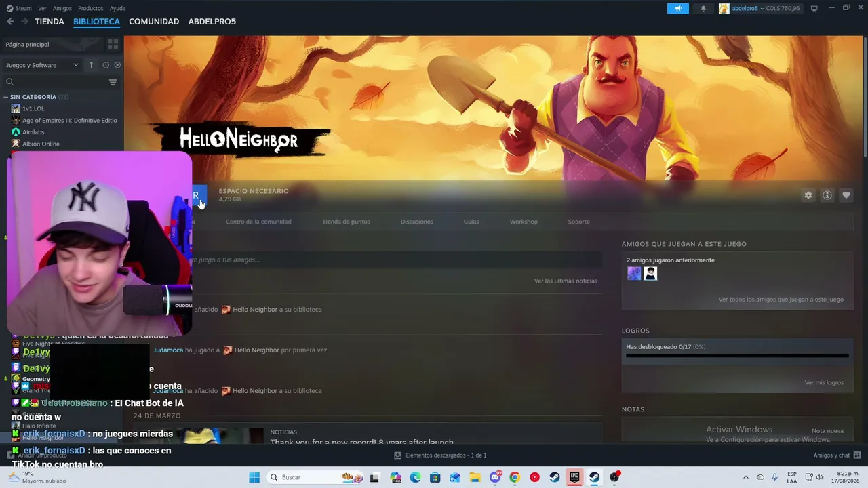View all friends who play this game
868x488 pixels.
pos(781,300)
